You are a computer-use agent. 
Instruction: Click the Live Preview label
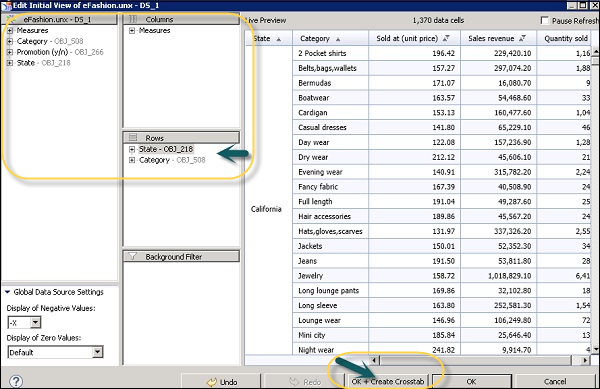(266, 20)
